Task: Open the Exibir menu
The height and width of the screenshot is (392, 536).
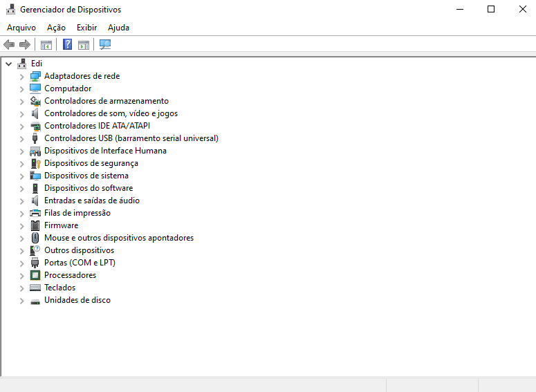Action: point(87,28)
